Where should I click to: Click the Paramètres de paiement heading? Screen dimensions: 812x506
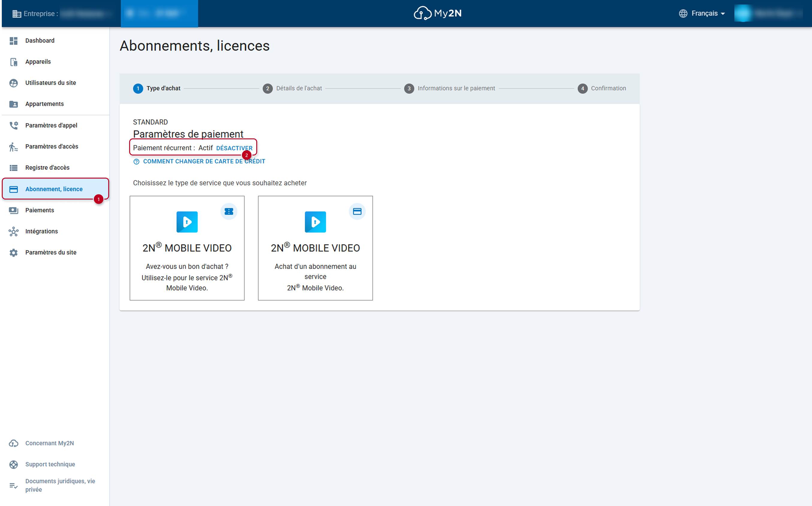(x=188, y=134)
